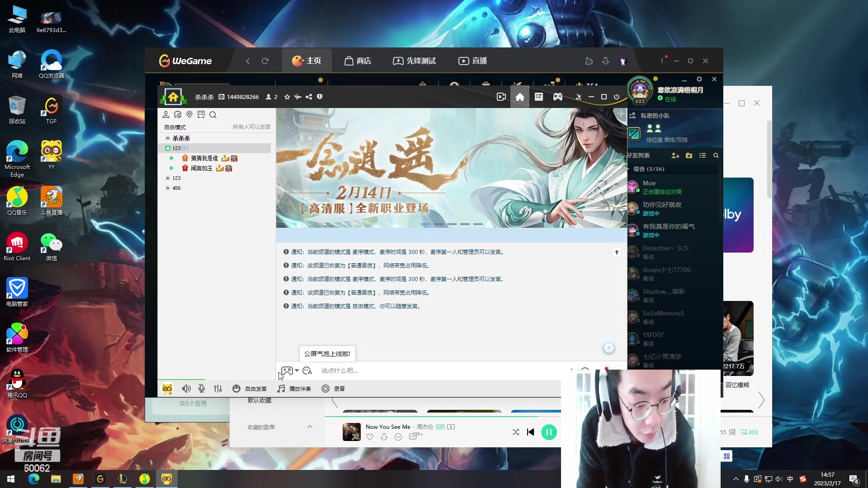Seek on the QQ Music progress bar
The height and width of the screenshot is (488, 868).
coord(443,416)
